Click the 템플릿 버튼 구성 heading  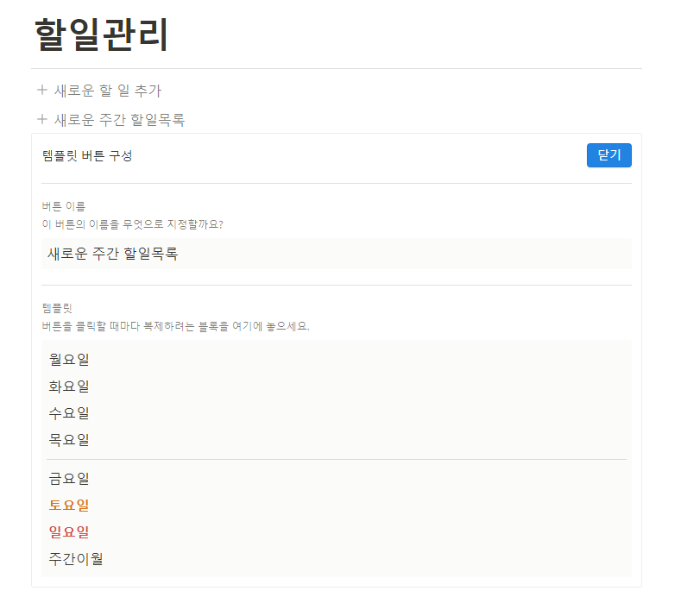(87, 155)
